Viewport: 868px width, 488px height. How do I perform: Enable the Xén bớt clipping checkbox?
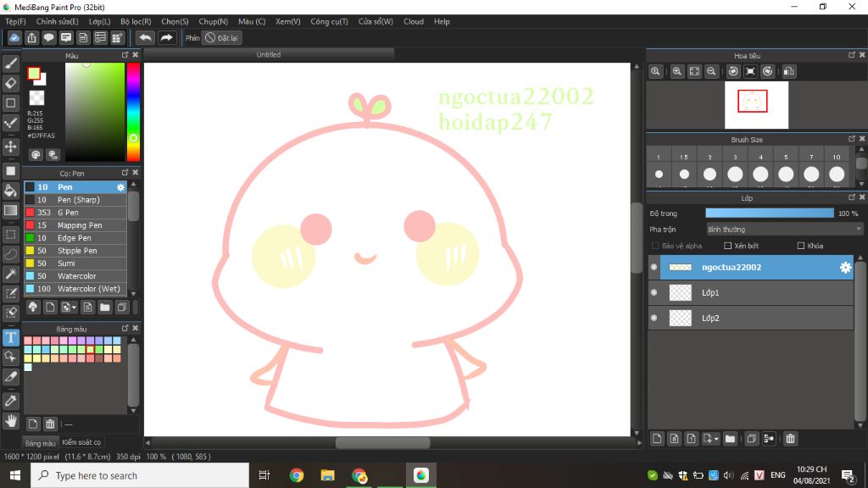(728, 246)
